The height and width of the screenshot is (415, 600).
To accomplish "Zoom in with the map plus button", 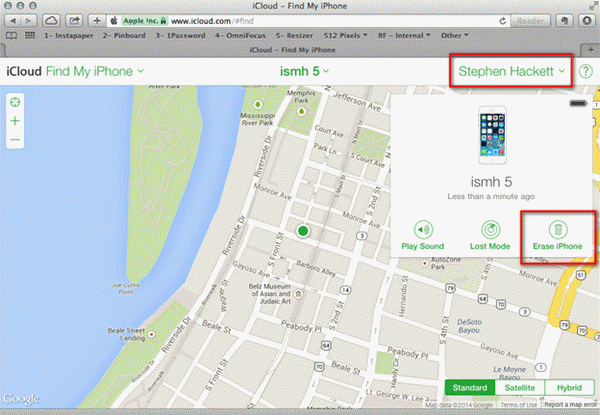I will [x=15, y=121].
